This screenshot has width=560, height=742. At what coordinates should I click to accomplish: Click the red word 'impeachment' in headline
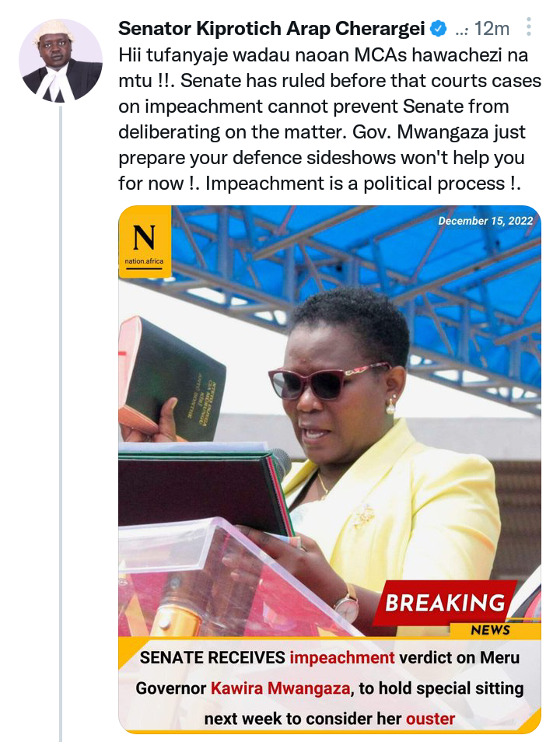pos(341,657)
